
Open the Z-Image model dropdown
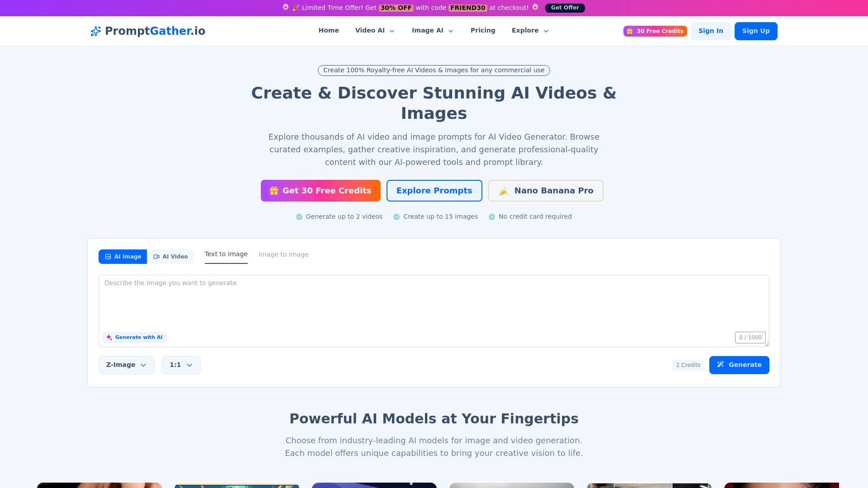tap(127, 365)
